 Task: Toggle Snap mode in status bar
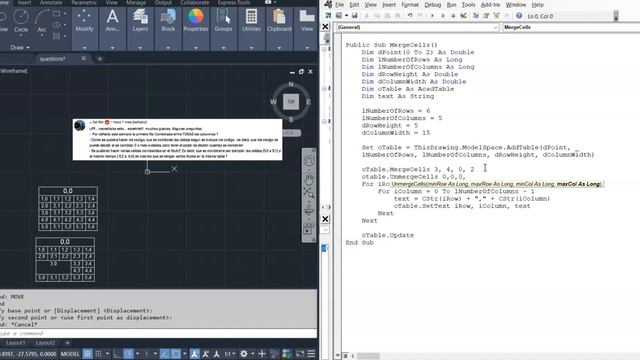pyautogui.click(x=98, y=354)
